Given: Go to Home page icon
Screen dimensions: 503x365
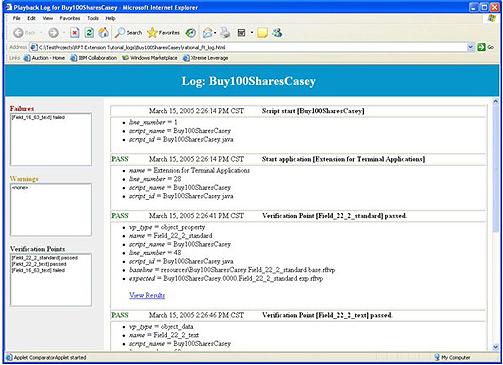Looking at the screenshot, I should [103, 33].
